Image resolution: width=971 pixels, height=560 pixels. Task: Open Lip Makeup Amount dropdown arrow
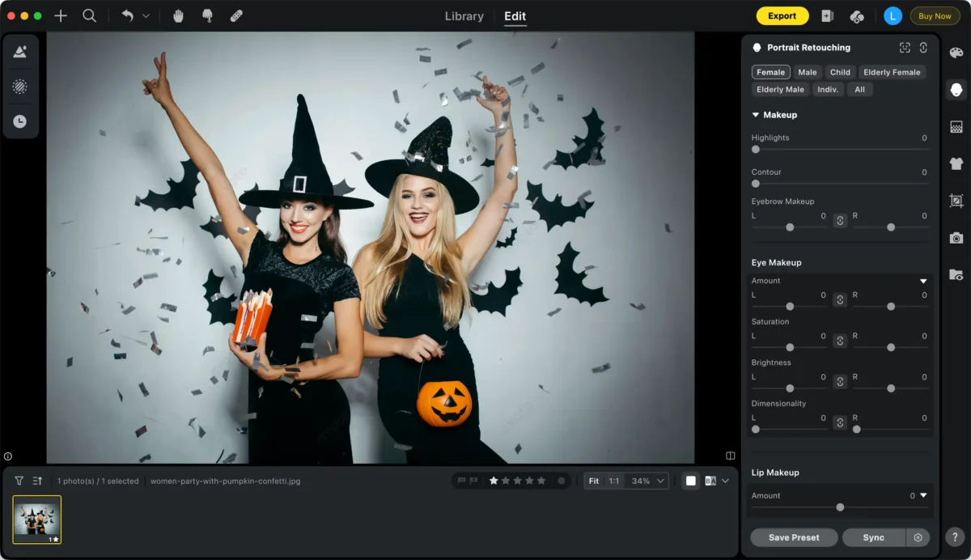[x=923, y=495]
